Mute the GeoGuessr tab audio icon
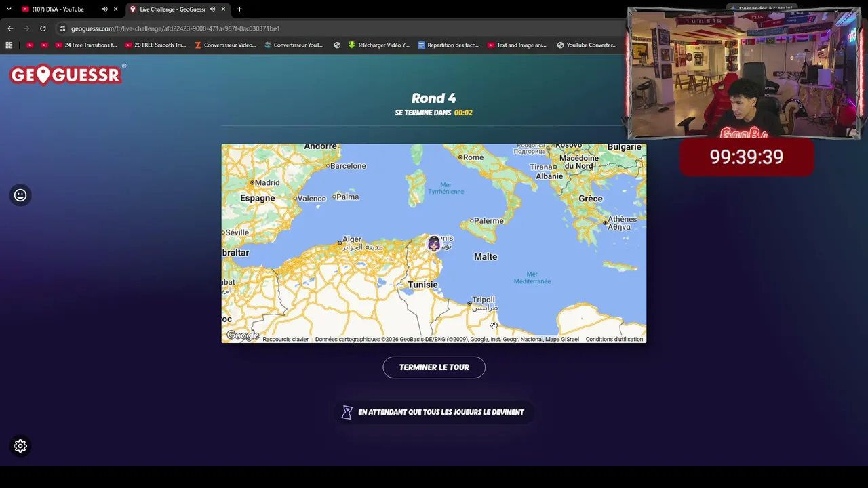 pos(212,9)
